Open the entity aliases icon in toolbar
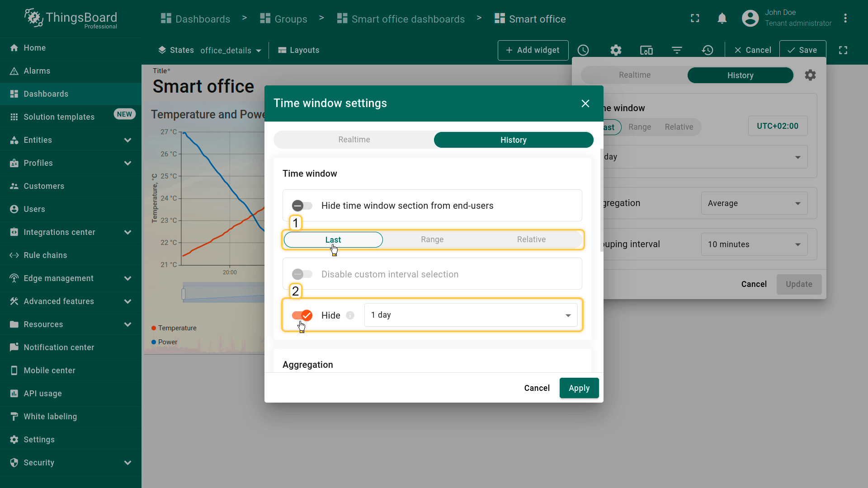The height and width of the screenshot is (488, 868). click(x=646, y=50)
